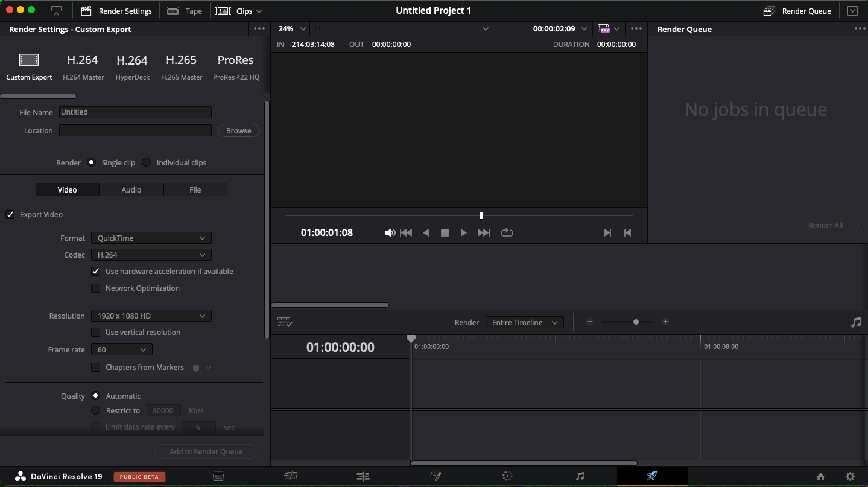Click the Render All button
Screen dimensions: 868x487
tap(826, 225)
